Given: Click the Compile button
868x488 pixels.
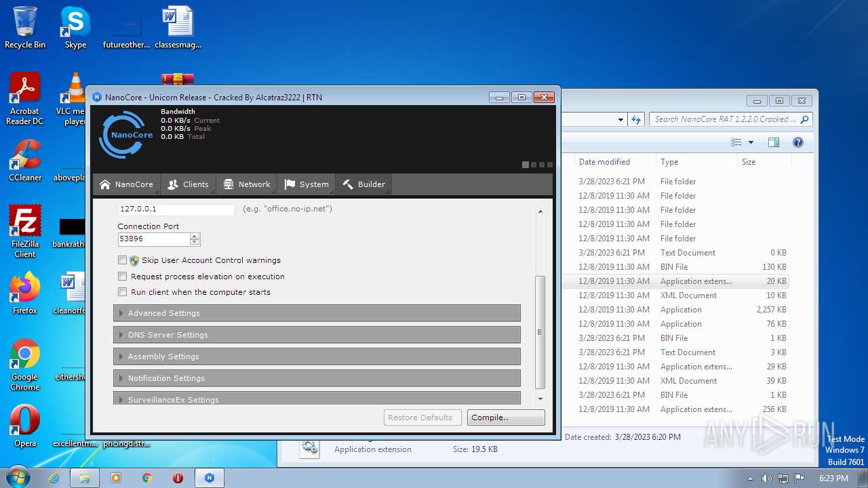Looking at the screenshot, I should click(506, 418).
